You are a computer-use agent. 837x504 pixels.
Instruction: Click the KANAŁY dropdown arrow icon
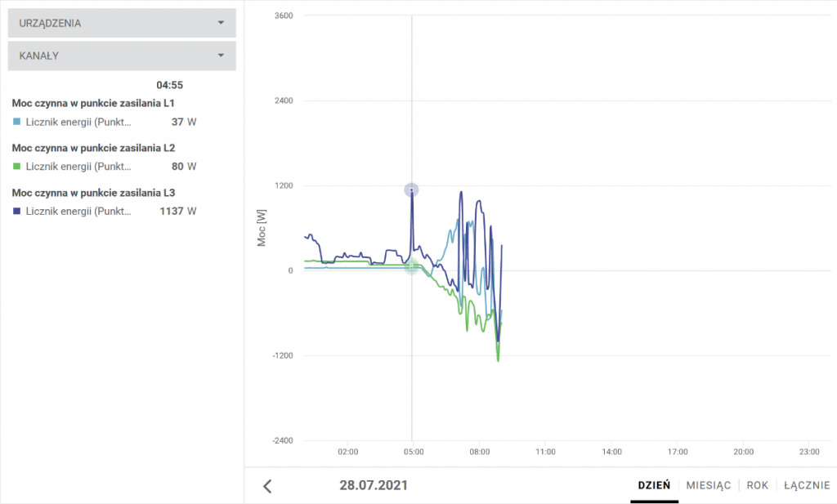tap(221, 56)
